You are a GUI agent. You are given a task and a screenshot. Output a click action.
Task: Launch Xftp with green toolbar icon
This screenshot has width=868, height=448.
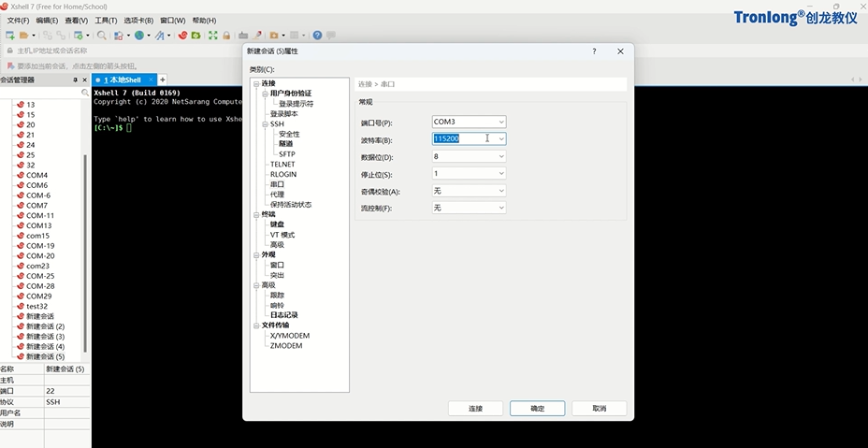point(196,36)
